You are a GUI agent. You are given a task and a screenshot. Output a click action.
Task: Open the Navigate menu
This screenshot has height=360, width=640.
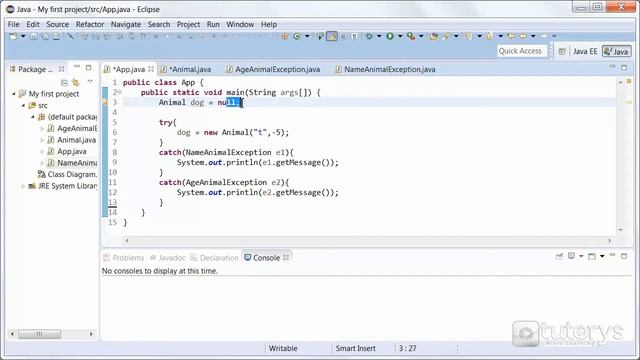click(x=126, y=24)
